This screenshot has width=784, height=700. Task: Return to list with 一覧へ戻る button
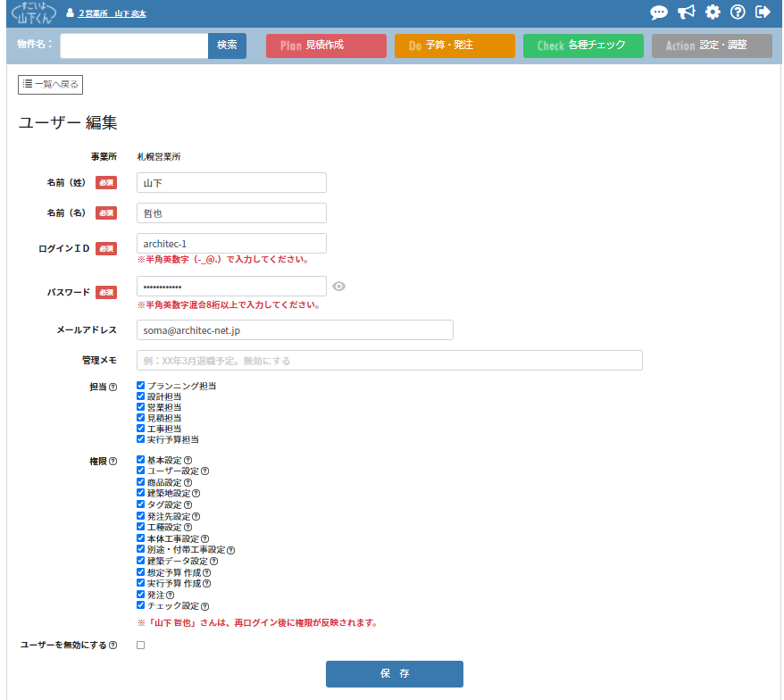tap(50, 84)
